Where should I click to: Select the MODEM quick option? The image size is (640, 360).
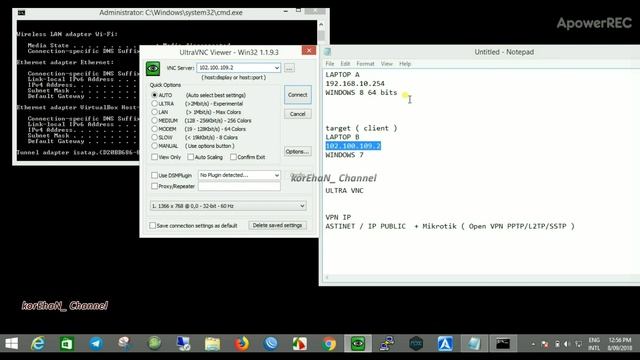(x=155, y=129)
